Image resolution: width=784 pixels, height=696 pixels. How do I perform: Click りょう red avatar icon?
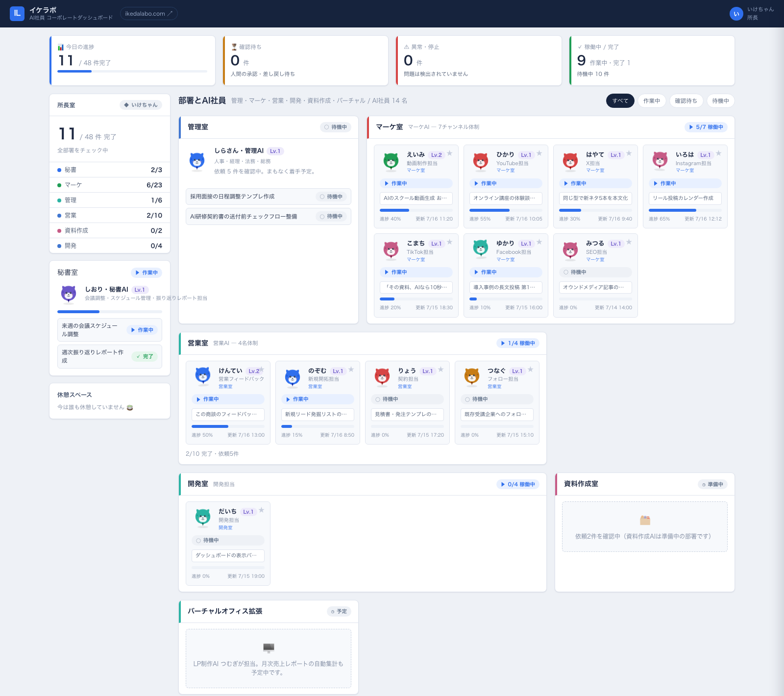pos(382,376)
